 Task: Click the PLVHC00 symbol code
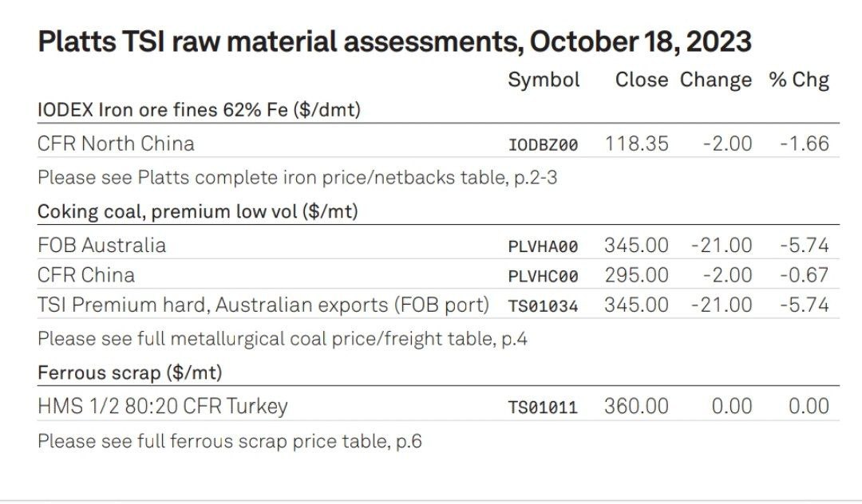tap(544, 276)
